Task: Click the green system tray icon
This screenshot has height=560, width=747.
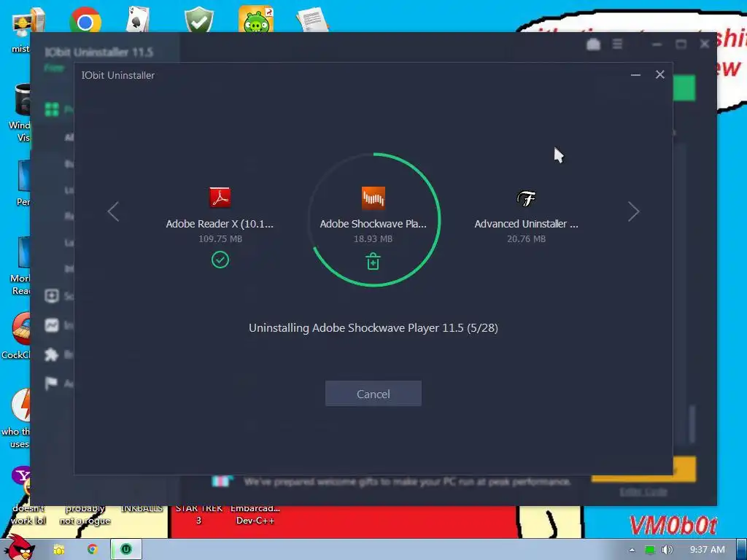Action: 649,550
